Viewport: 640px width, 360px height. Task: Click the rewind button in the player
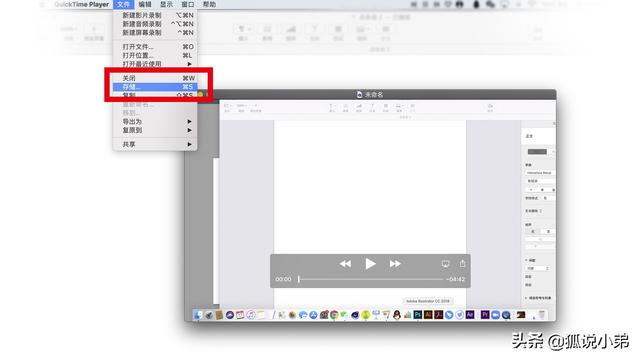[345, 264]
